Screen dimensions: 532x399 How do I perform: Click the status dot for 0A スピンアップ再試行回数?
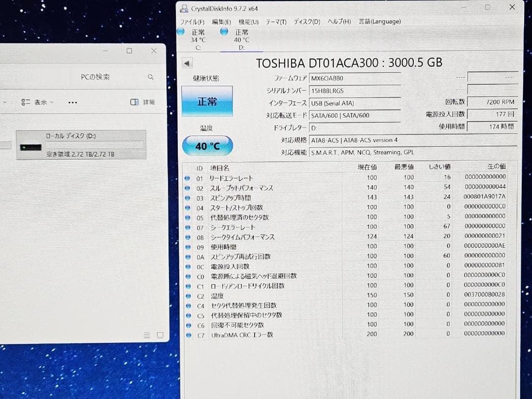pyautogui.click(x=188, y=257)
